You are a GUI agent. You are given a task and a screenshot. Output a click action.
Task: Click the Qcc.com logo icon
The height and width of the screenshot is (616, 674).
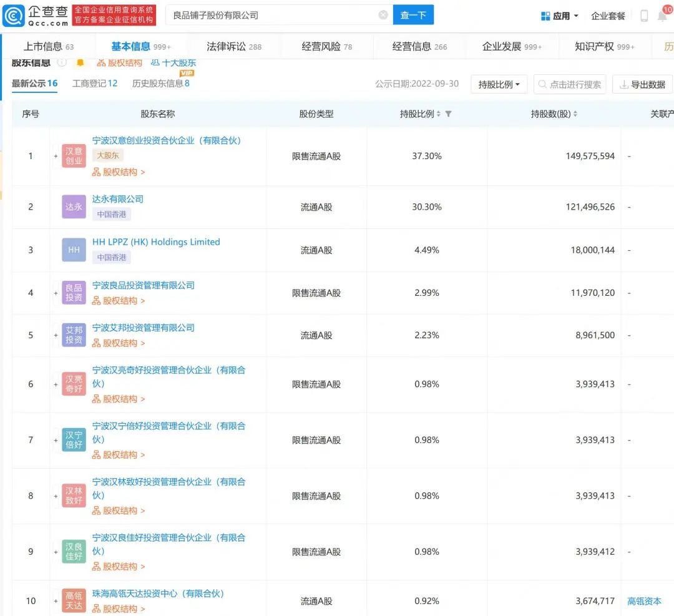click(x=13, y=16)
